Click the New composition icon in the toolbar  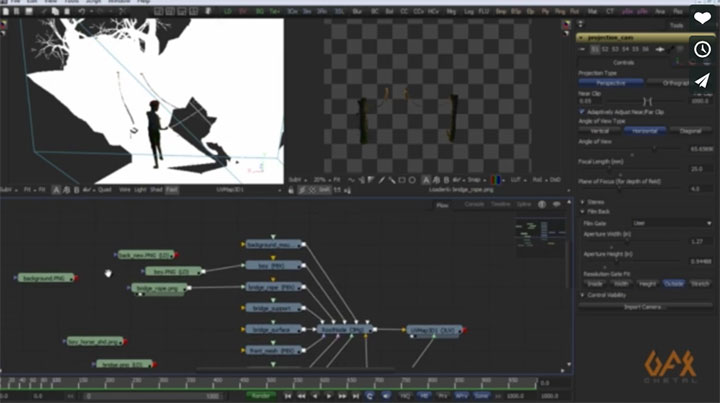tap(6, 11)
